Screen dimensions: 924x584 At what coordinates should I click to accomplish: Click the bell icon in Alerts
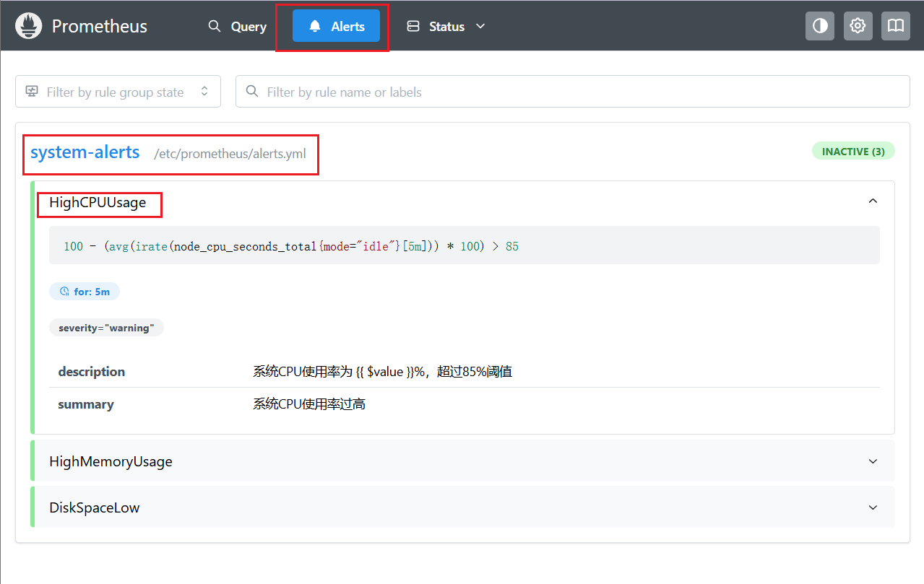click(x=315, y=27)
